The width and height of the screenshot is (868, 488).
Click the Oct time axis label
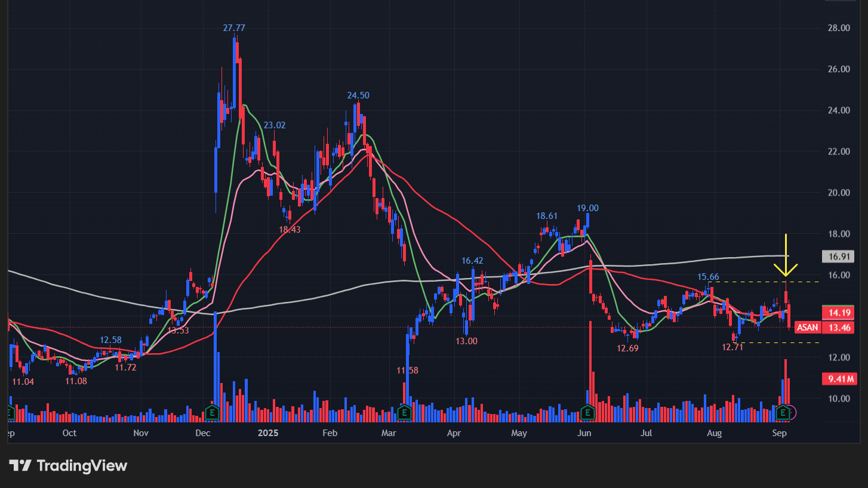click(x=69, y=433)
